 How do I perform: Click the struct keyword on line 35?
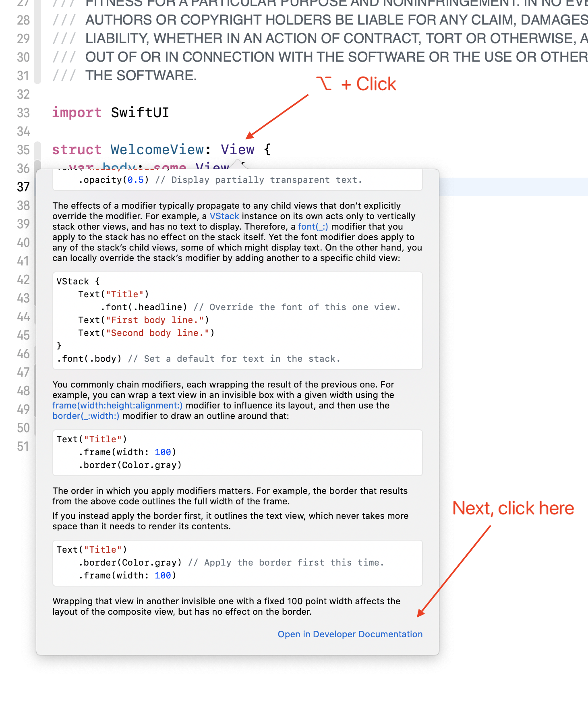click(x=77, y=149)
